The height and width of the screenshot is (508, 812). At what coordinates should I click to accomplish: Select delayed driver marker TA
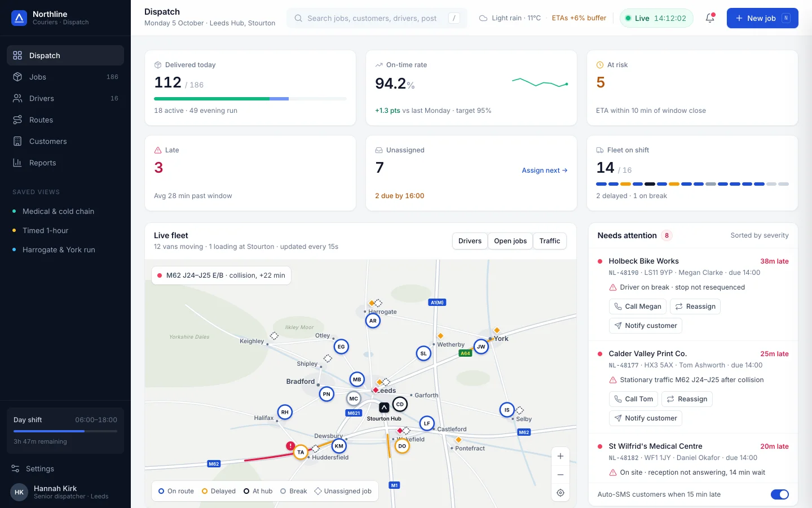coord(301,452)
